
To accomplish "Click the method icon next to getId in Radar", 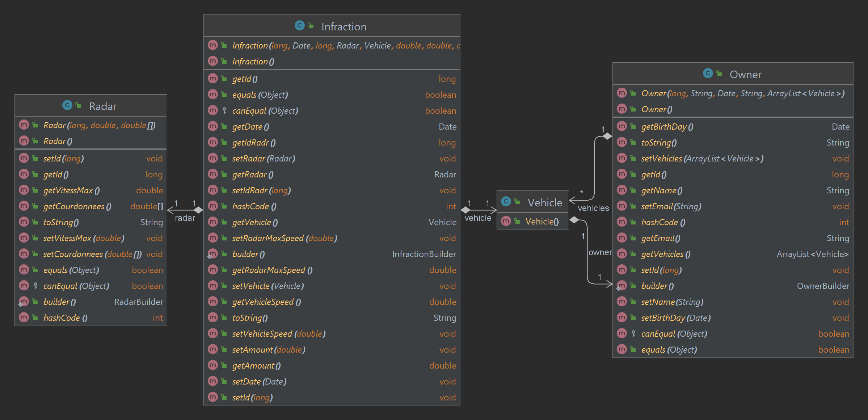I will (24, 174).
